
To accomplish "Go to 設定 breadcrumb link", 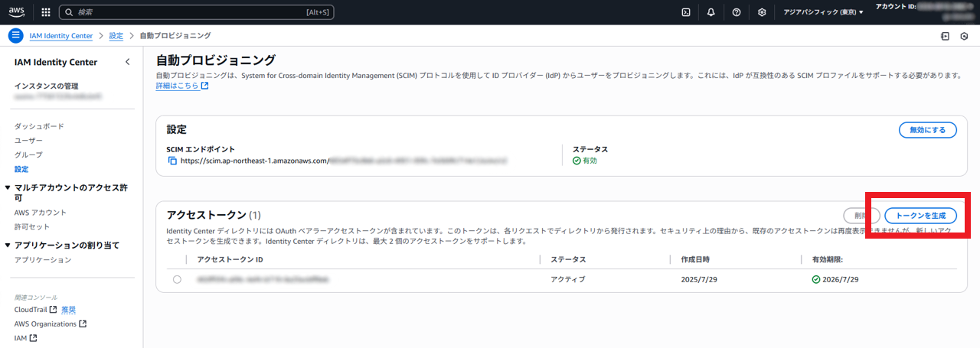I will click(x=116, y=36).
